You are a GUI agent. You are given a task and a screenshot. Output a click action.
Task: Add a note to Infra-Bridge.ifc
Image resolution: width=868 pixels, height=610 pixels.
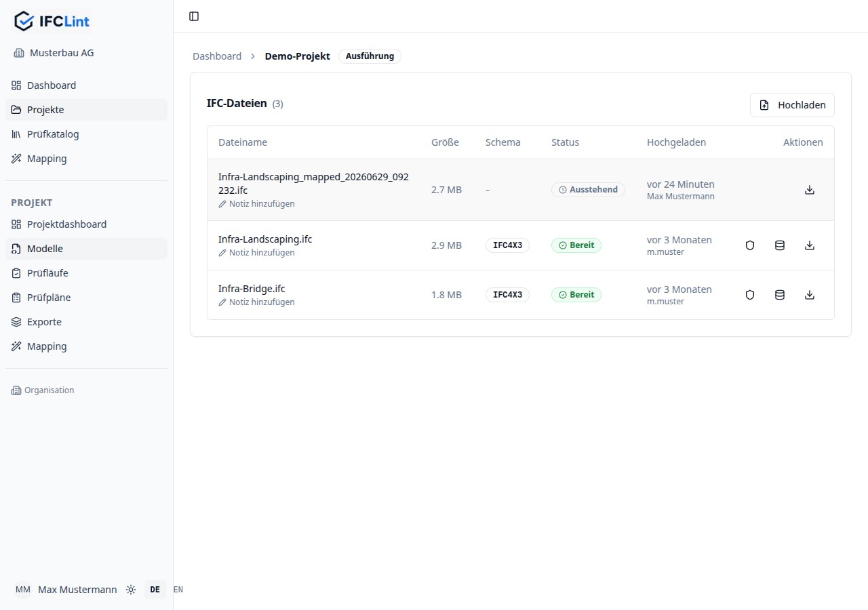[256, 302]
